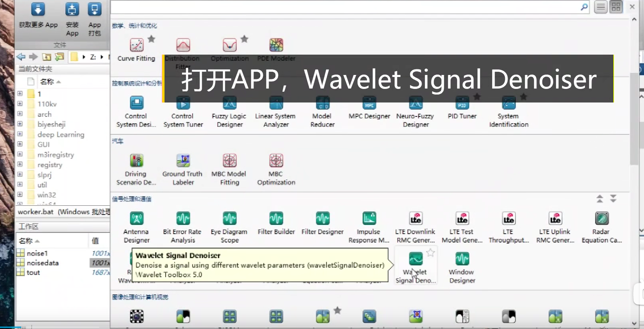Toggle favorite star on PID Tuner
Image resolution: width=644 pixels, height=329 pixels.
tap(477, 97)
